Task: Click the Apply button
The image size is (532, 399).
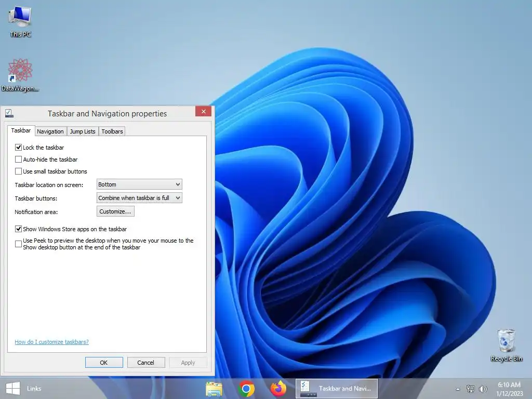Action: click(x=188, y=362)
